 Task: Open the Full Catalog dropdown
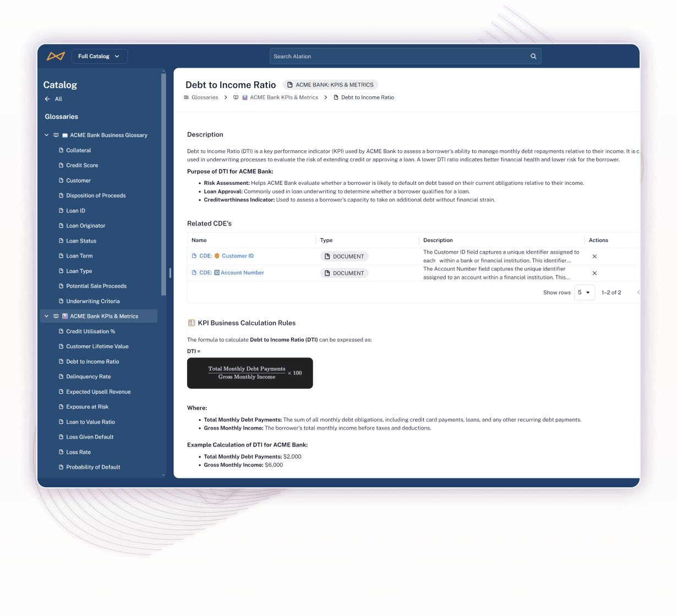pos(99,56)
